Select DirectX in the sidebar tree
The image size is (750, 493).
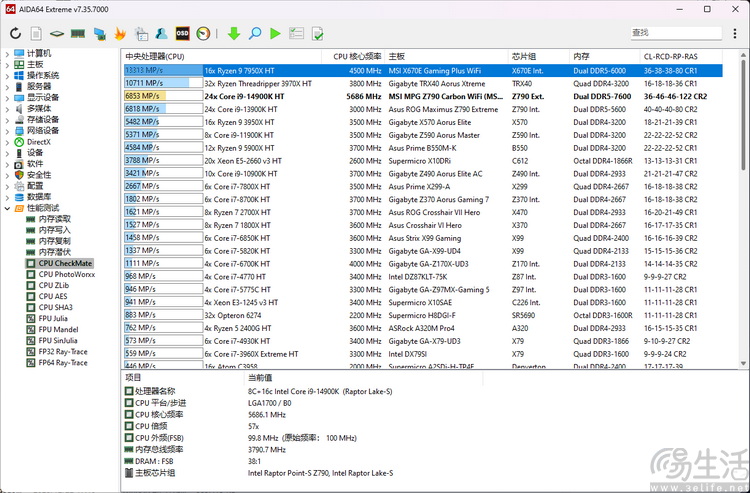(x=38, y=142)
